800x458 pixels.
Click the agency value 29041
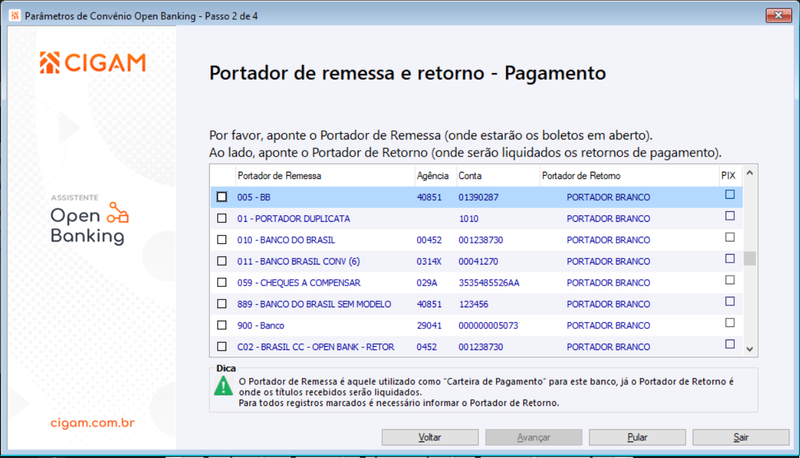point(429,326)
